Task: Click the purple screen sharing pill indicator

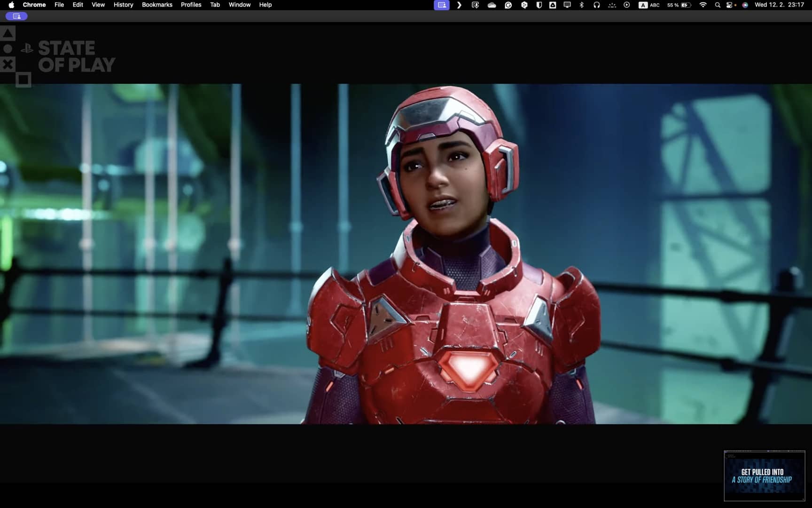Action: pos(16,16)
